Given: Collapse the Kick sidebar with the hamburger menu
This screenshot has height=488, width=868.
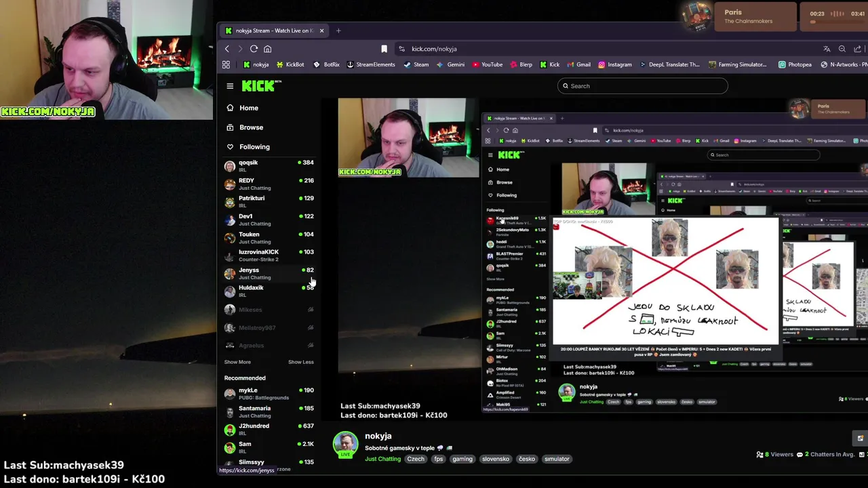Looking at the screenshot, I should tap(230, 86).
